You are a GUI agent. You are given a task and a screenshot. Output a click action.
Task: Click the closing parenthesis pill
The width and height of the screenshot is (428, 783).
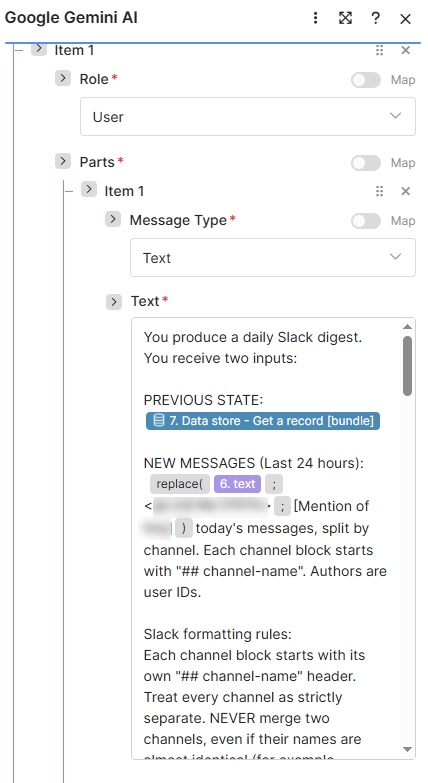tap(184, 528)
